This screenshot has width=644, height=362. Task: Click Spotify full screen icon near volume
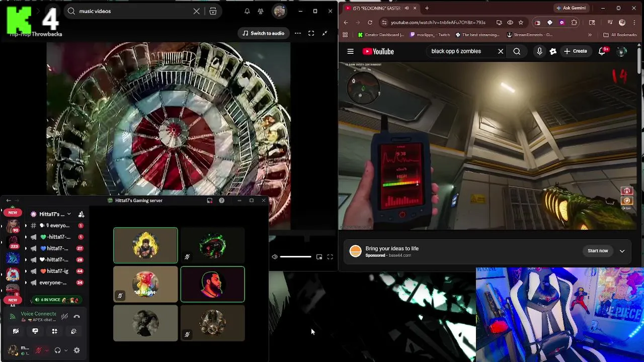coord(330,257)
